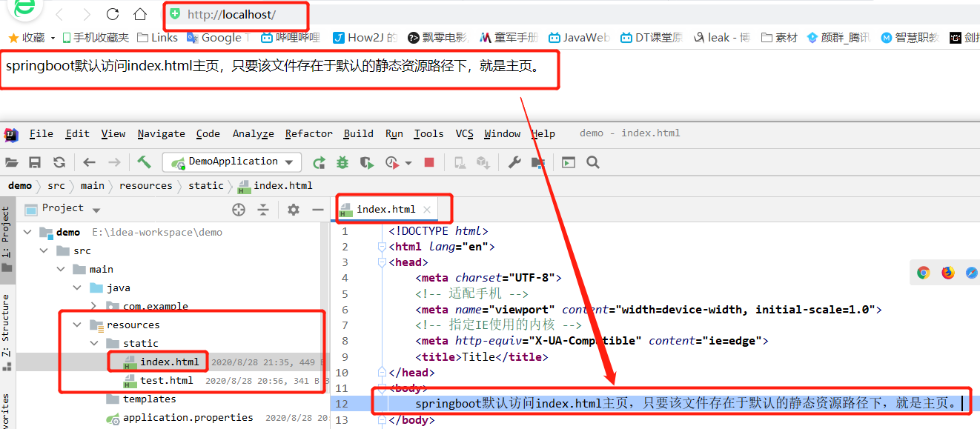The image size is (980, 429).
Task: Click the resources breadcrumb in navigation bar
Action: click(x=145, y=185)
